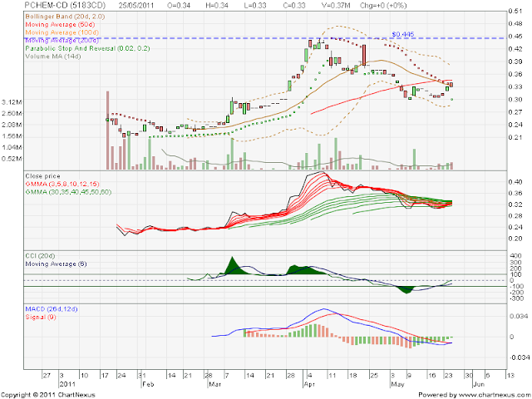Select the Moving Average (50d) legend entry
Image resolution: width=532 pixels, height=399 pixels.
[60, 24]
